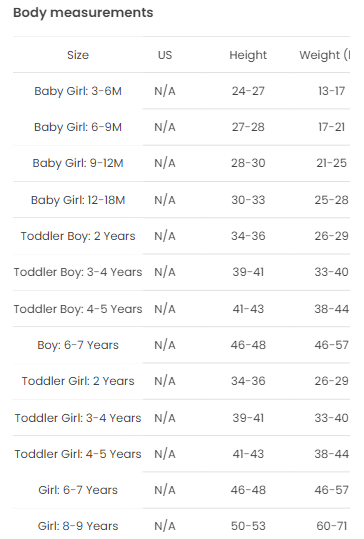Click the Baby Girl: 12-18M size label

(78, 200)
